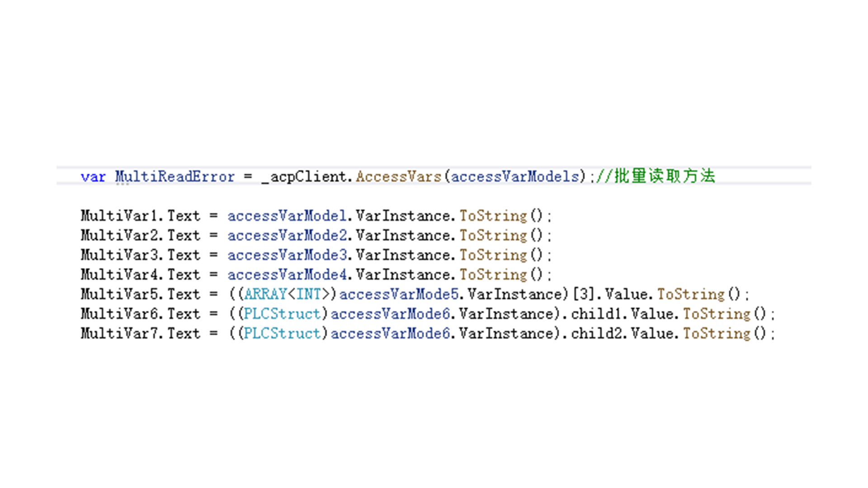Screen dimensions: 868x488
Task: Click accessVarMode5 identifier
Action: (399, 294)
